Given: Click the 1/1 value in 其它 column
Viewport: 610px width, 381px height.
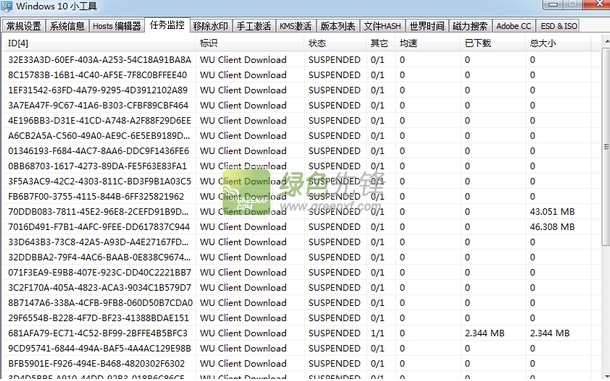Looking at the screenshot, I should click(x=377, y=333).
